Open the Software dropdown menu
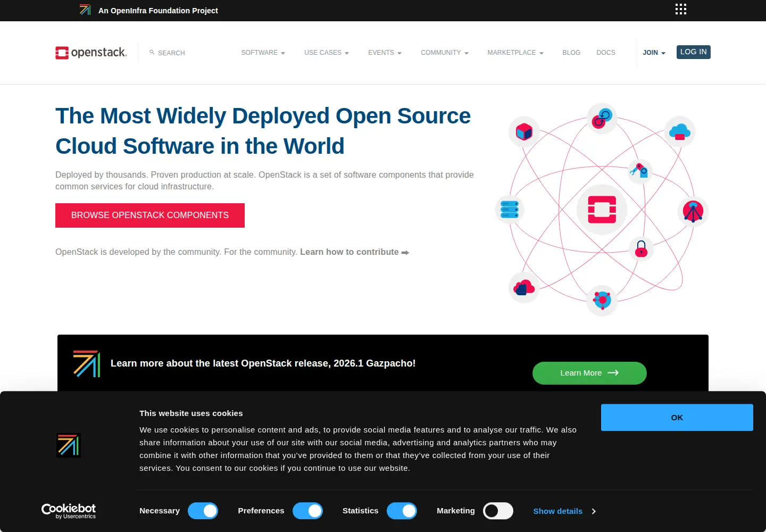The height and width of the screenshot is (532, 766). 263,53
